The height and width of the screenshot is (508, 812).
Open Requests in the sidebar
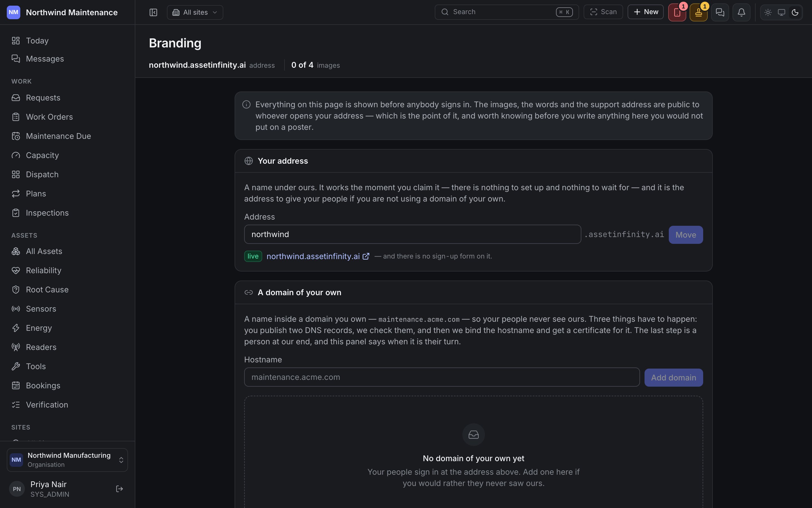tap(67, 98)
